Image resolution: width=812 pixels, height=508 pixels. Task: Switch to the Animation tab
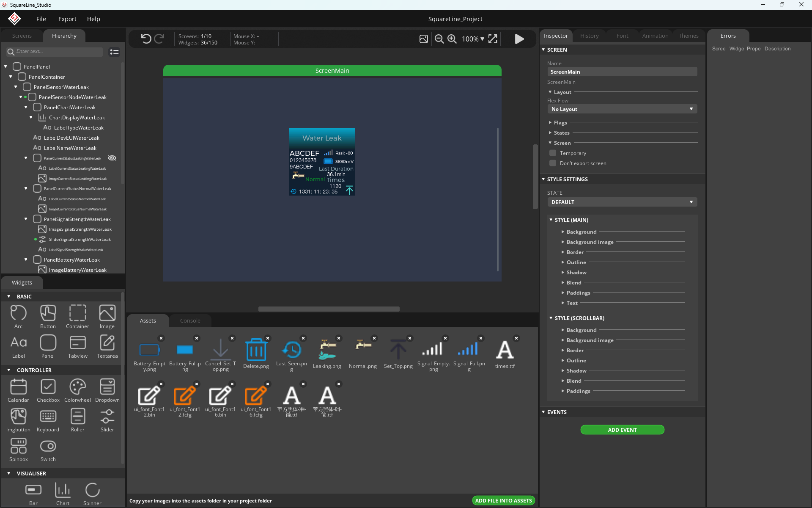point(655,36)
